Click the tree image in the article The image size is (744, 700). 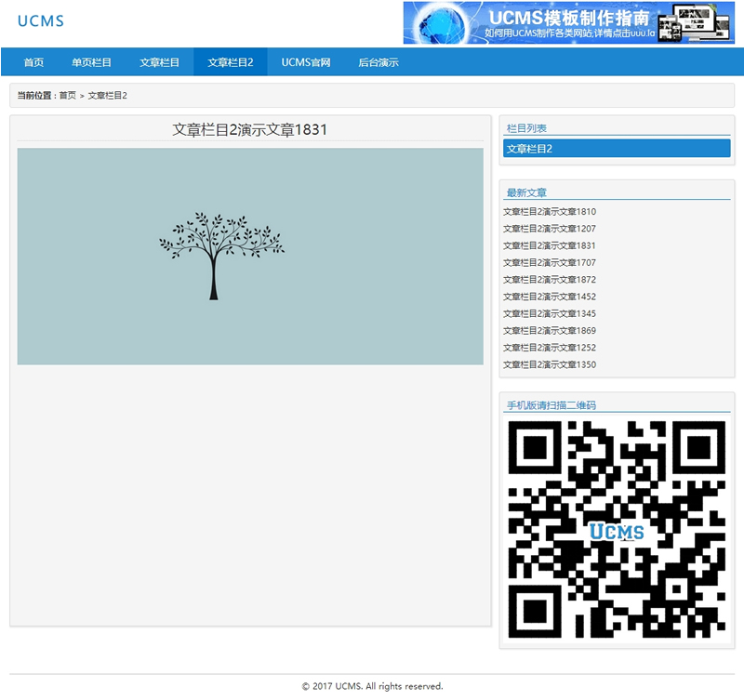point(250,257)
